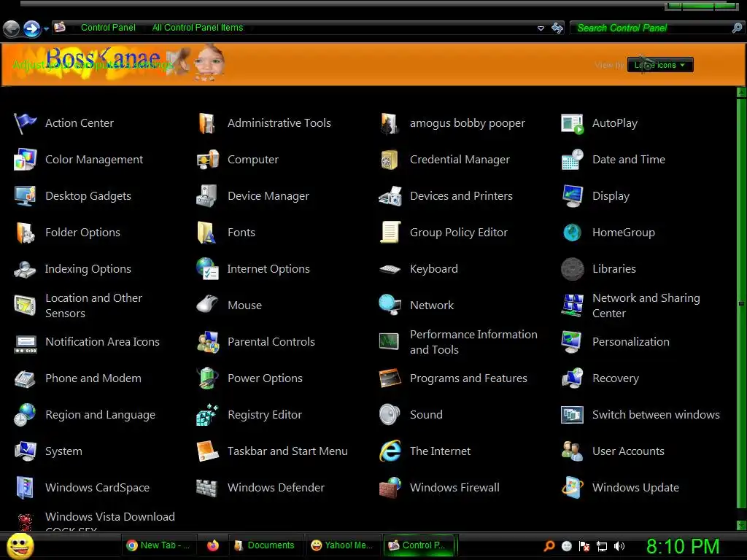Open Internet Options icon
Viewport: 747px width, 560px height.
[208, 268]
